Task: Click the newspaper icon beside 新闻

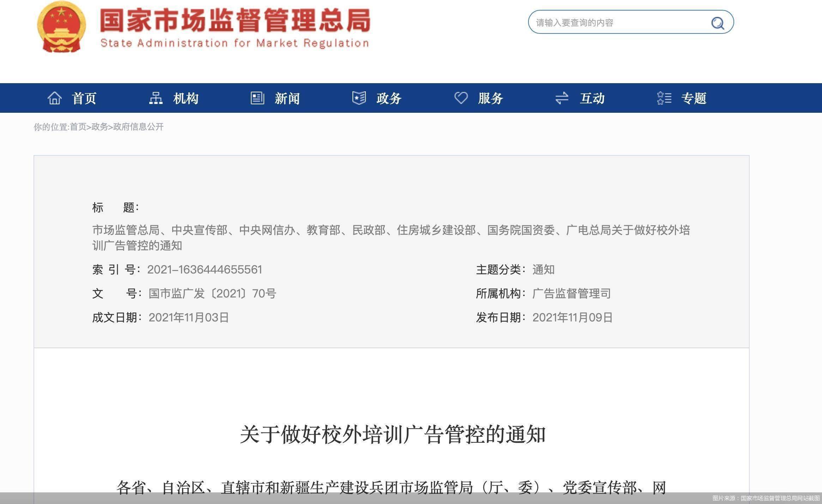Action: 257,98
